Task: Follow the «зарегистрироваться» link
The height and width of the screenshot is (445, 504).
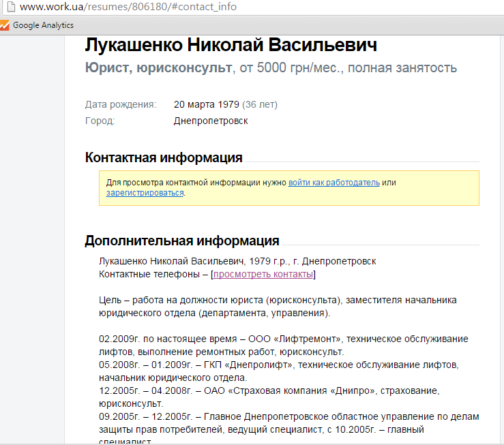Action: (145, 193)
